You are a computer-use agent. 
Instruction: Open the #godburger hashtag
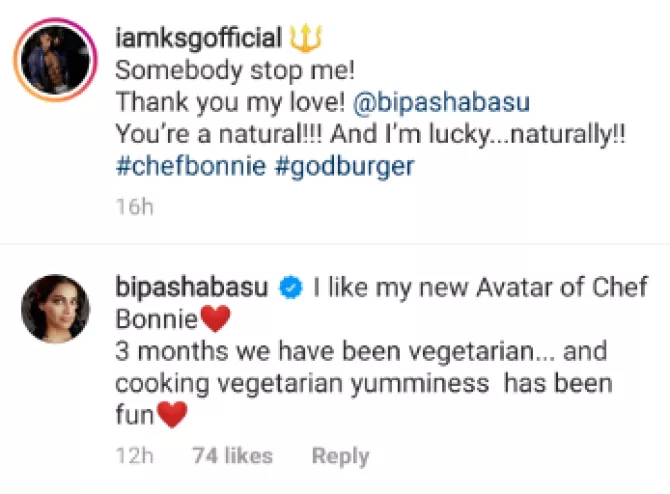(343, 167)
